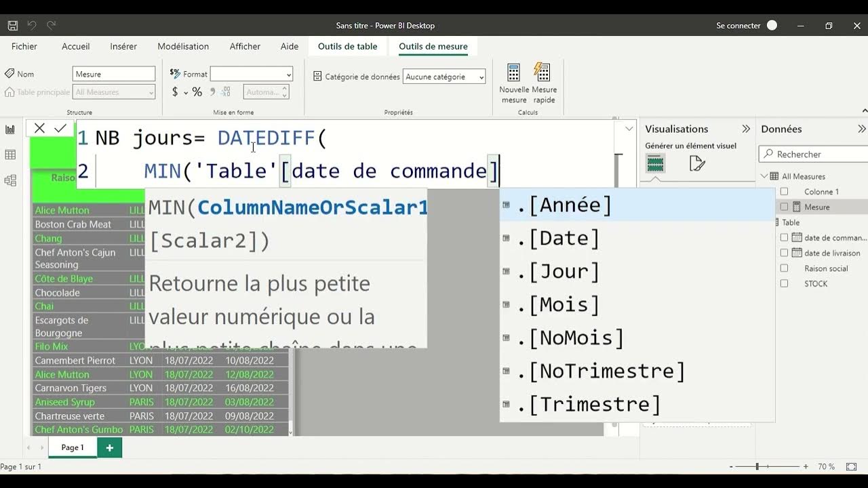Choose .[Jour] from the autocomplete list
Image resolution: width=868 pixels, height=488 pixels.
tap(637, 271)
